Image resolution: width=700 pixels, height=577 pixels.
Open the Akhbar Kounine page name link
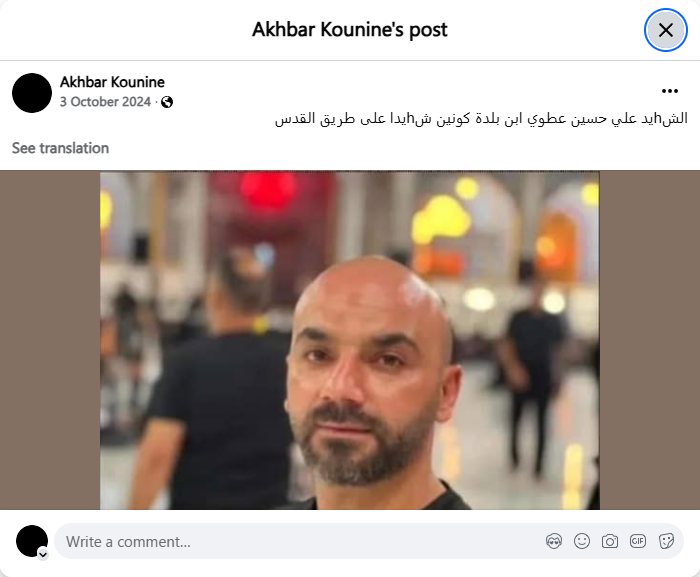[x=112, y=82]
